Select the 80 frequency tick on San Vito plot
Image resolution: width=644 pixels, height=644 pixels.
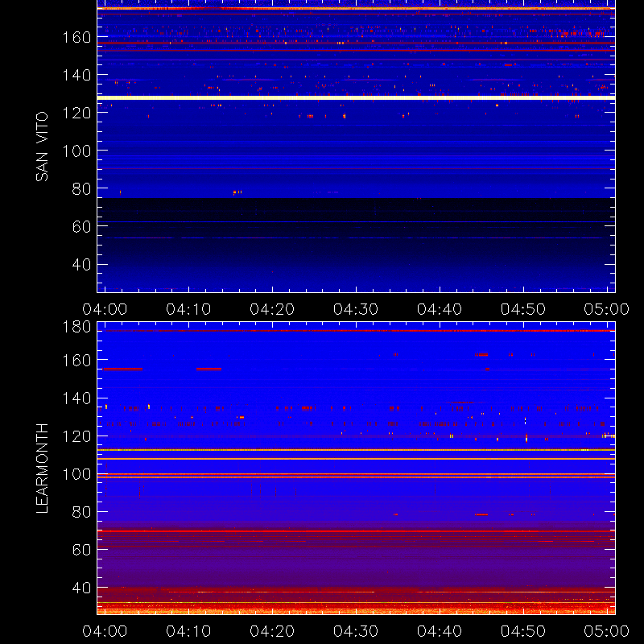tap(82, 189)
